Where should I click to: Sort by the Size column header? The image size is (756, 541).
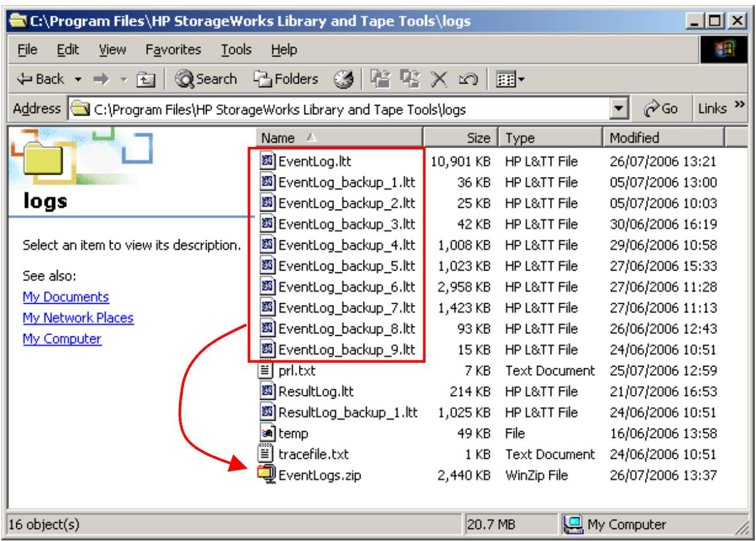pyautogui.click(x=462, y=137)
